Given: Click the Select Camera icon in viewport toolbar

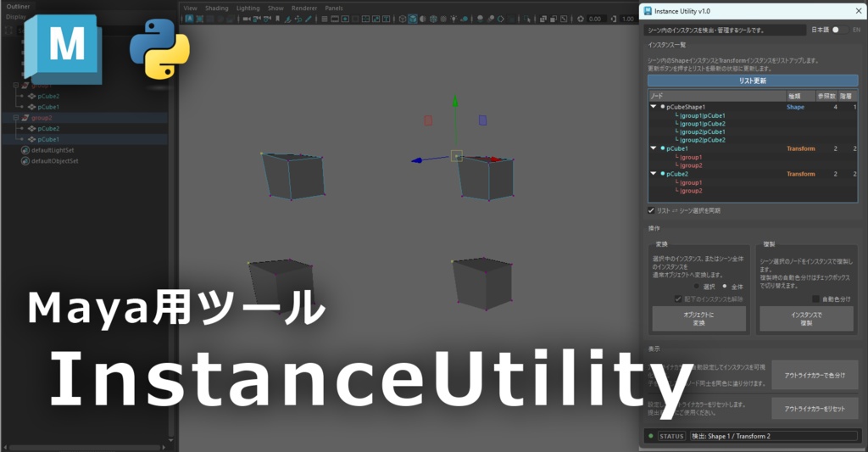Looking at the screenshot, I should [x=248, y=19].
